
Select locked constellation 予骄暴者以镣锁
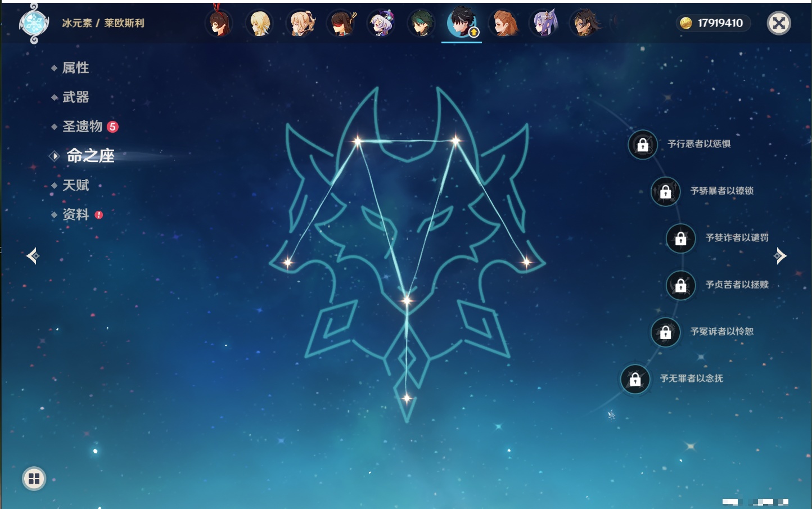point(666,191)
